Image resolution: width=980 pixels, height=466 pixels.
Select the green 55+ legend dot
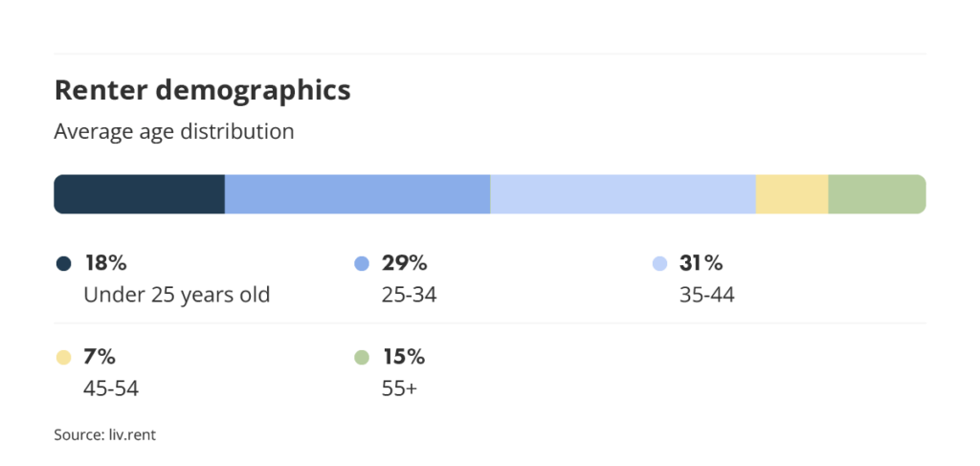[362, 358]
